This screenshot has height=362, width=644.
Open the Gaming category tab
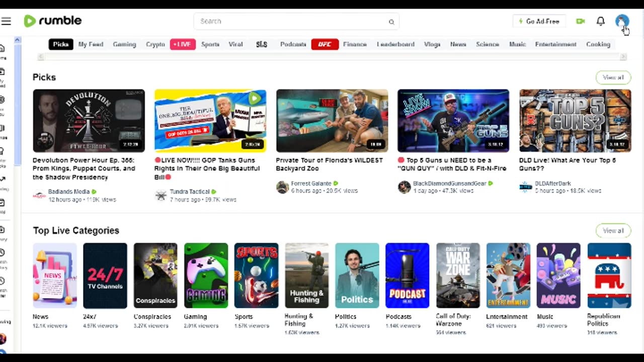124,44
